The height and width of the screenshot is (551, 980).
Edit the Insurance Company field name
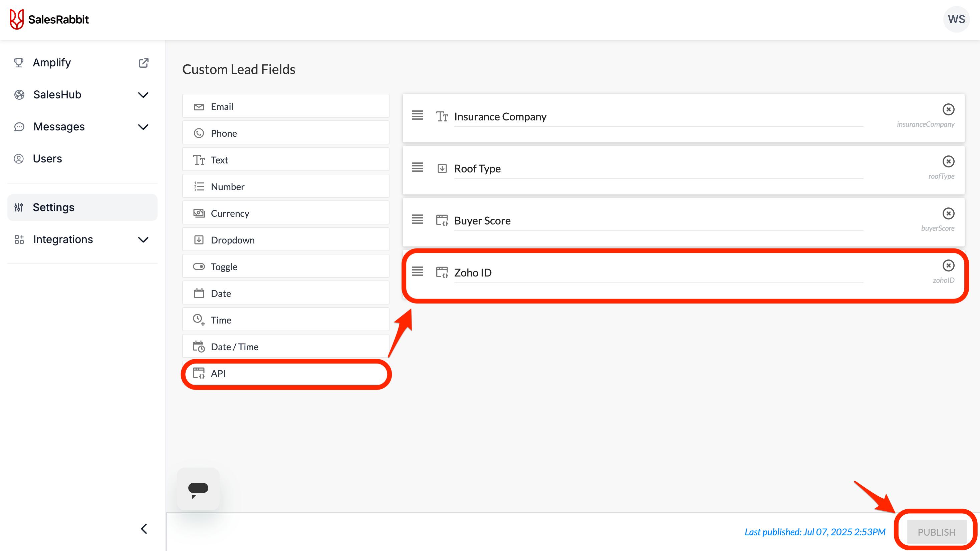(659, 117)
